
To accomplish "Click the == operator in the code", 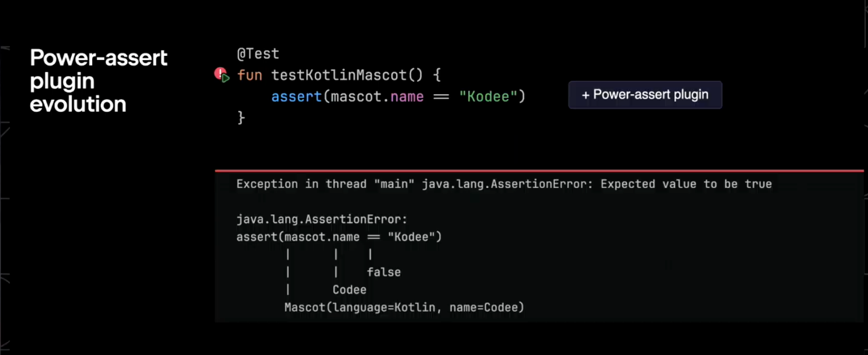I will [x=441, y=97].
